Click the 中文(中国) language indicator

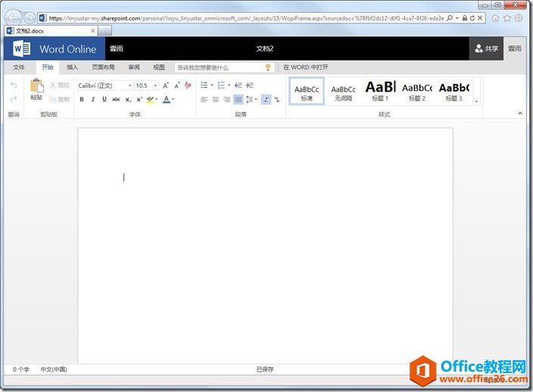54,369
